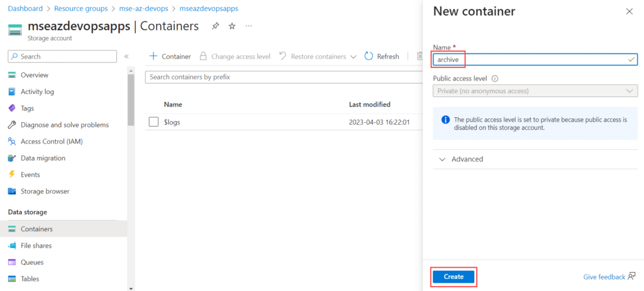
Task: Click the File shares icon
Action: pos(12,246)
